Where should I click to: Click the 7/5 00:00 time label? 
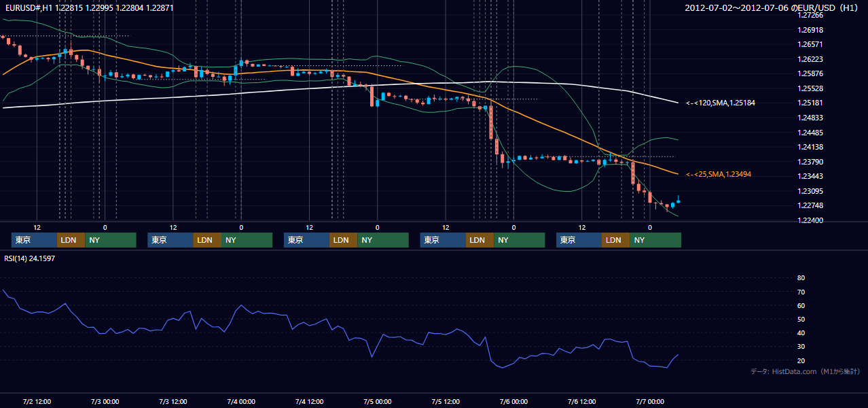tap(377, 401)
